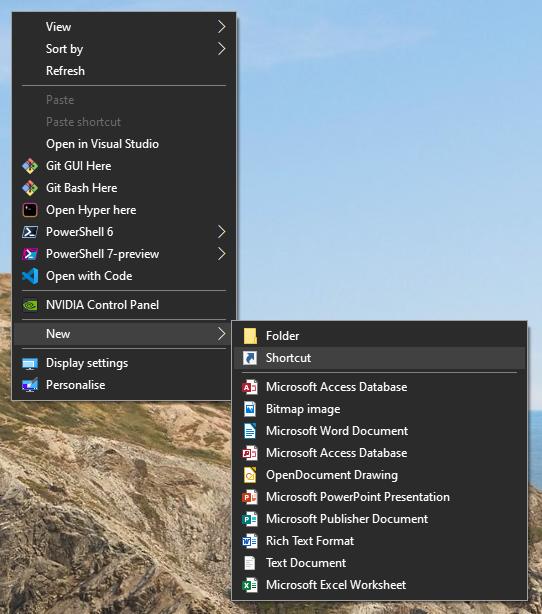Click the Publisher Document icon
Viewport: 542px width, 614px height.
[250, 519]
